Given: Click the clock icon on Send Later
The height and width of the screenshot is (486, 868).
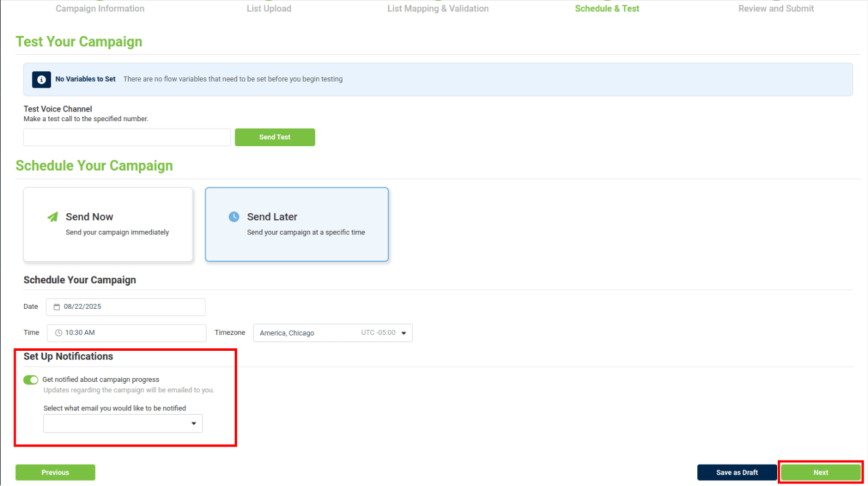Looking at the screenshot, I should tap(234, 217).
